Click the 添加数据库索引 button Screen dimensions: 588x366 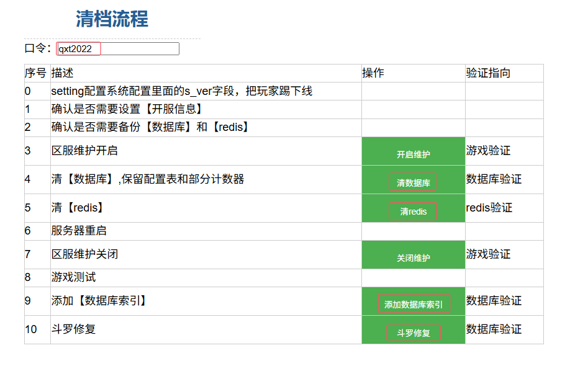[x=413, y=305]
